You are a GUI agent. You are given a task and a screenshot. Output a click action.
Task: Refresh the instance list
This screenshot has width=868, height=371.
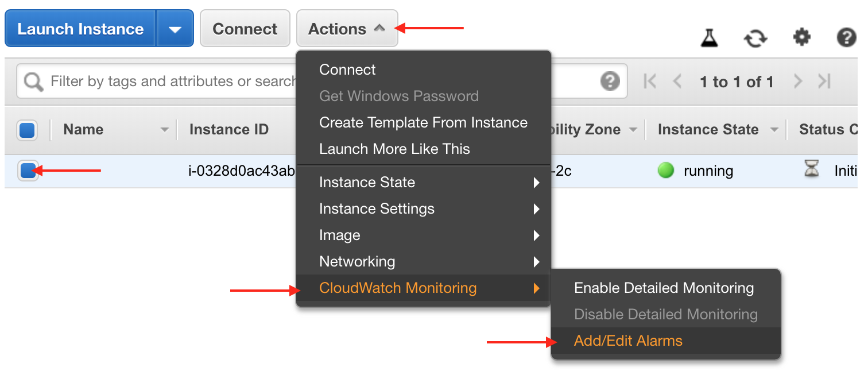click(x=755, y=38)
